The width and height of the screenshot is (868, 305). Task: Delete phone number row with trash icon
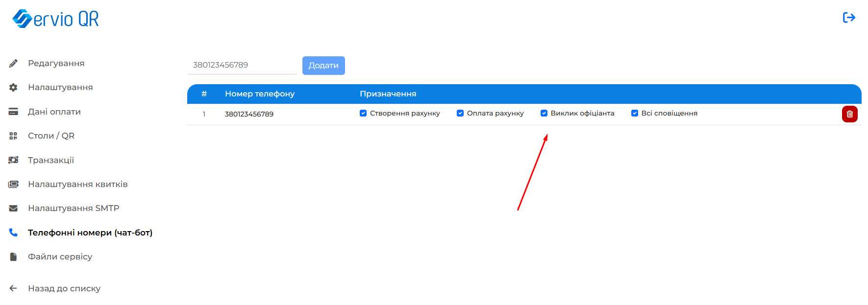849,114
